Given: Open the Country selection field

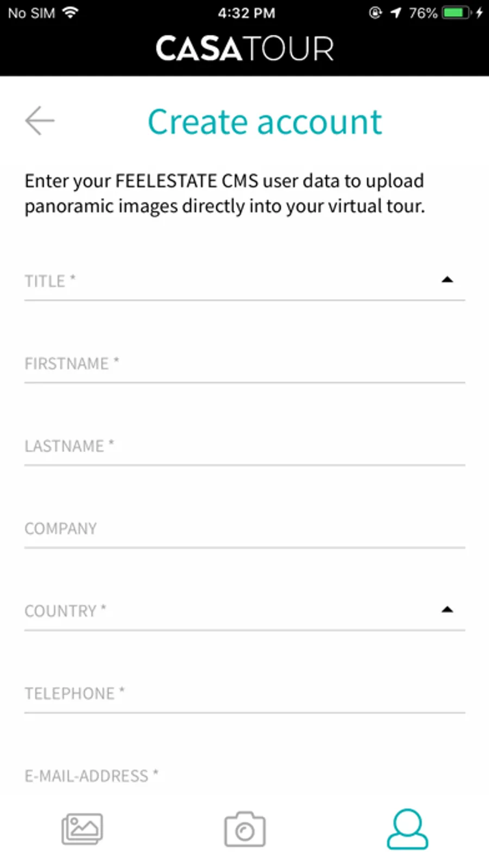Looking at the screenshot, I should [228, 611].
